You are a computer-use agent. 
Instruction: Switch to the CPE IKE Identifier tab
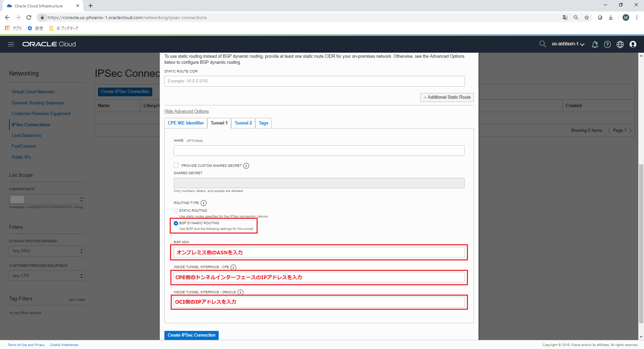click(x=186, y=123)
